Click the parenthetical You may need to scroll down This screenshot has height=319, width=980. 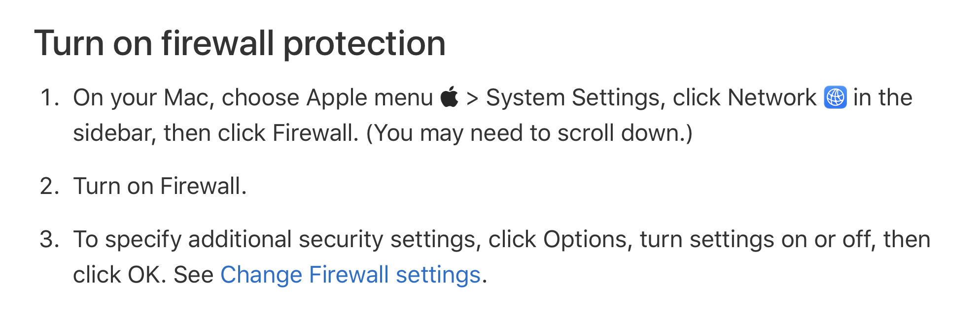[529, 133]
